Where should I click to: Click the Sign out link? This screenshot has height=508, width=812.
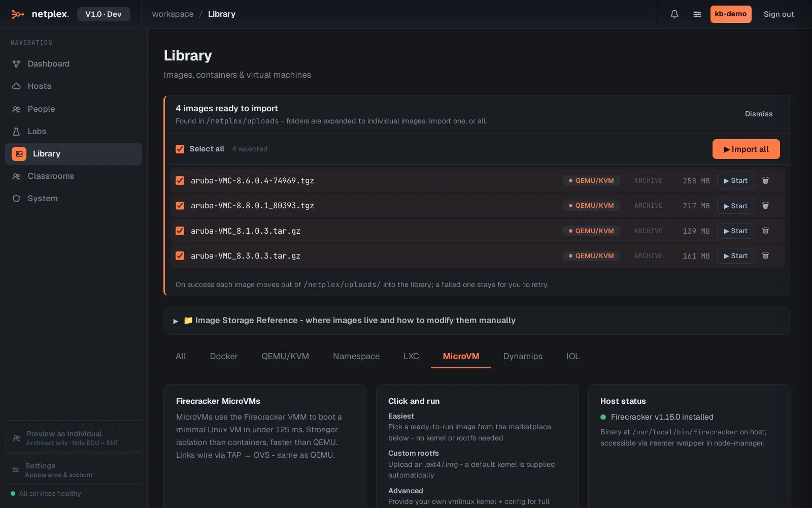[x=779, y=14]
